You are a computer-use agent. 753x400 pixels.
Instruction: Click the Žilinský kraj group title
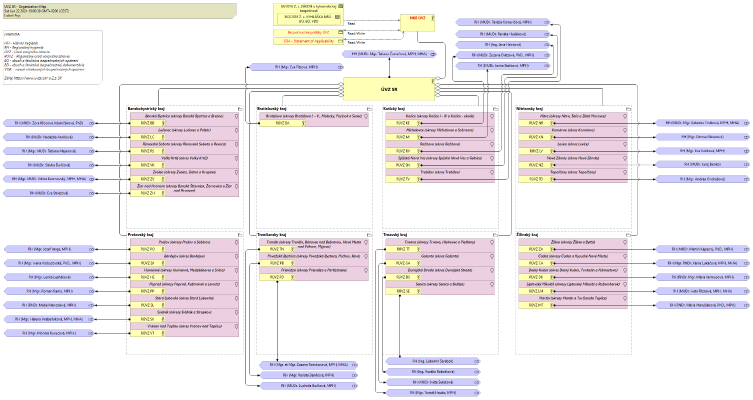527,235
